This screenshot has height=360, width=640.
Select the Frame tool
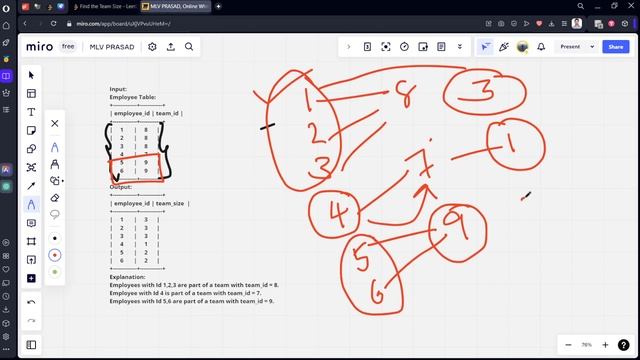point(31,241)
